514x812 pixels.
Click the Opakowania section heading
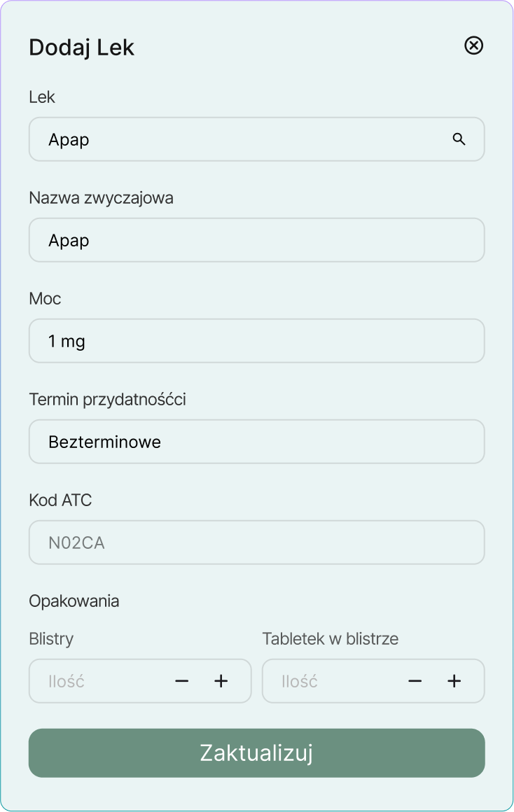pyautogui.click(x=74, y=601)
